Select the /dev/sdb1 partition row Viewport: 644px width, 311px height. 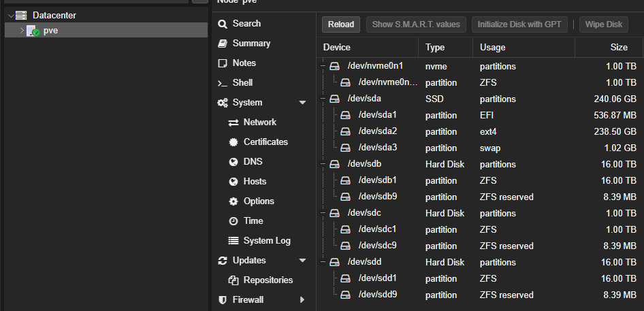[480, 180]
